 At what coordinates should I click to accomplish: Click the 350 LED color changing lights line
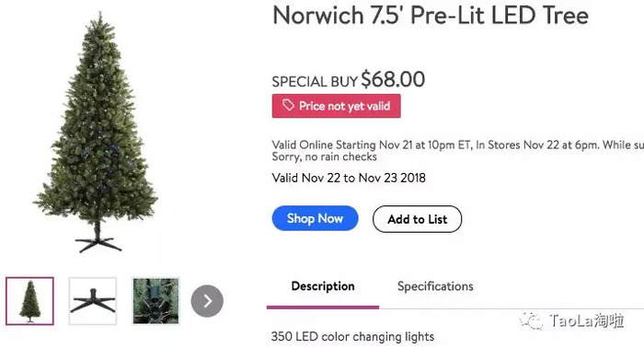[352, 337]
